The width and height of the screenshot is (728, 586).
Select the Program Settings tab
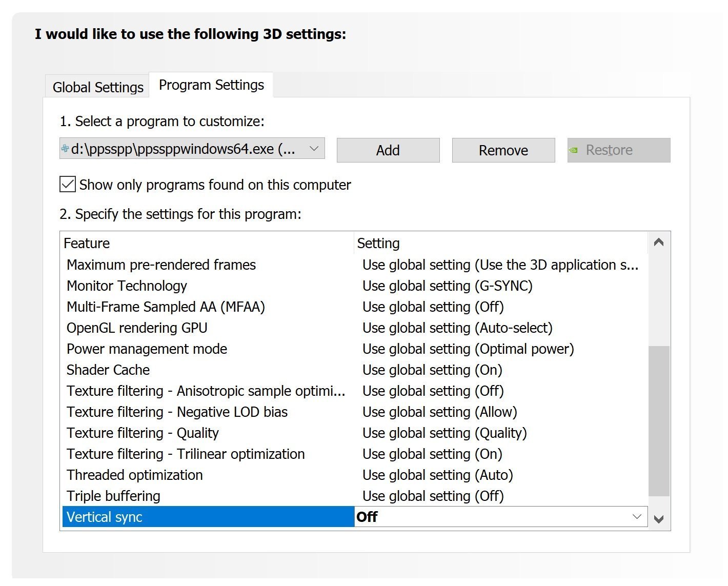pos(211,85)
